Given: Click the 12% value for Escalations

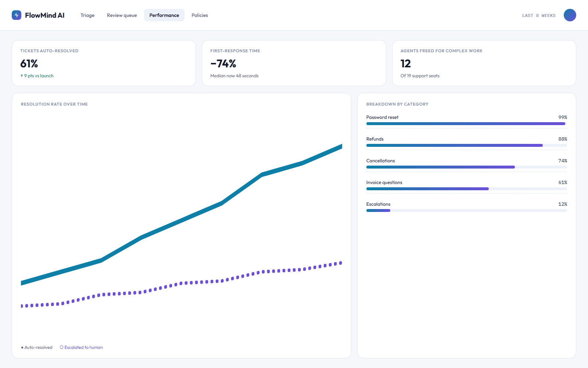Looking at the screenshot, I should [563, 204].
